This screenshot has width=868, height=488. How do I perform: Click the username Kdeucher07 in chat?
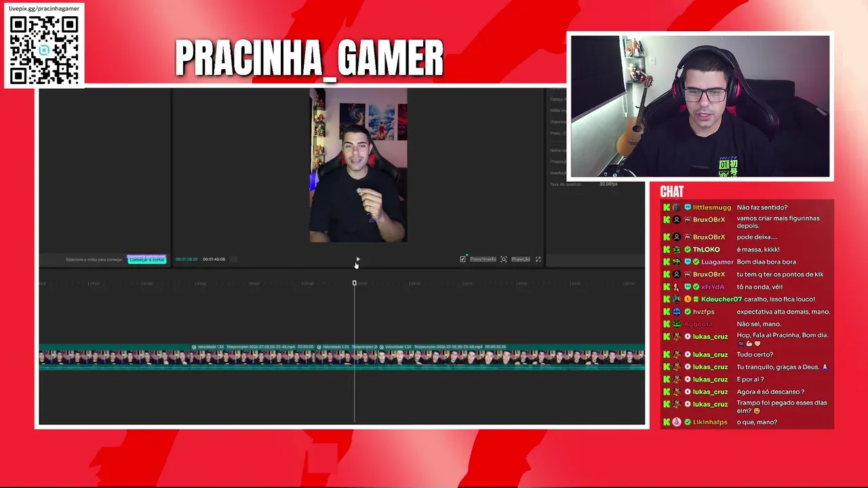(x=722, y=299)
